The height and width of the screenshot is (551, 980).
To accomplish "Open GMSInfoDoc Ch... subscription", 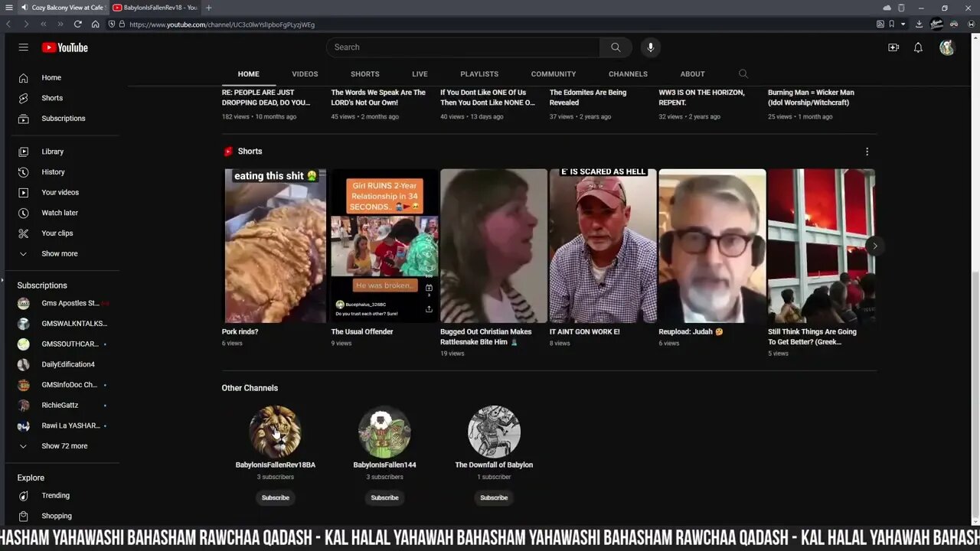I will [x=62, y=385].
